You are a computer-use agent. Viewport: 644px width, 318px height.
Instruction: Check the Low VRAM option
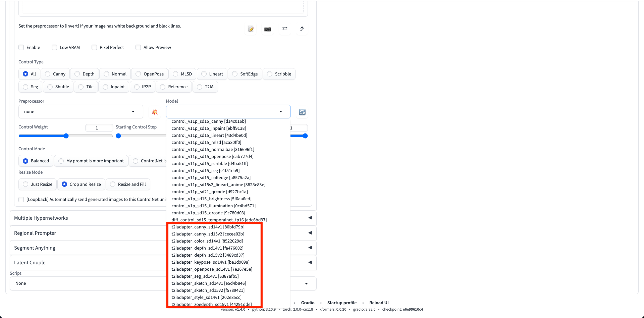[54, 47]
